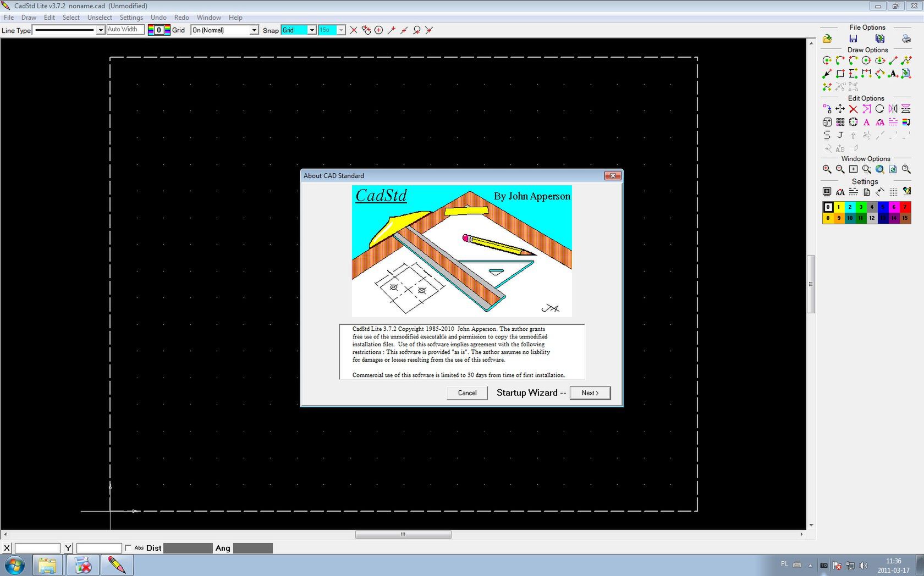
Task: Open Windows Explorer from the taskbar
Action: point(47,565)
